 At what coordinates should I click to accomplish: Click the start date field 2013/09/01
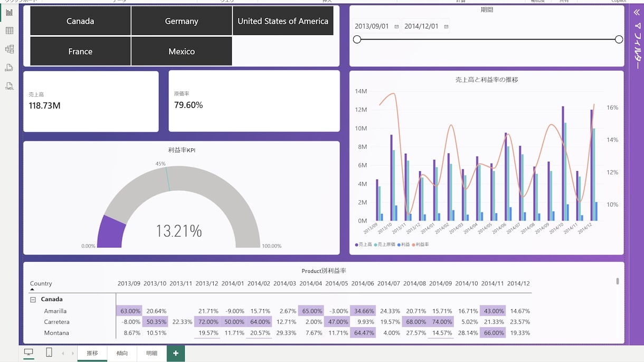tap(372, 26)
